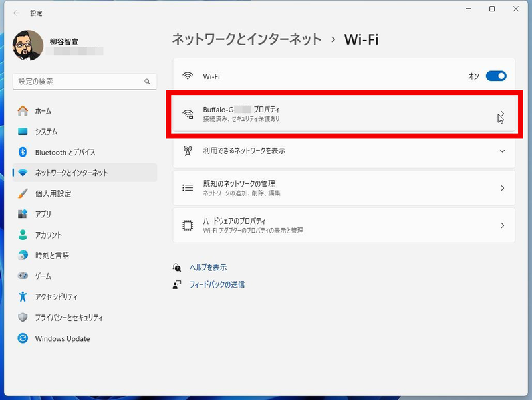This screenshot has width=532, height=400.
Task: Click the monitor icon beside システム
Action: 23,131
